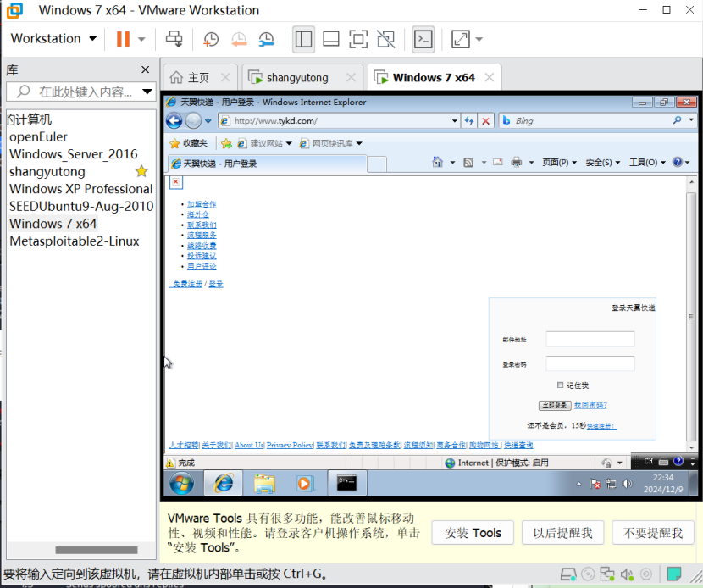
Task: Open Windows Media Player from the guest taskbar
Action: (x=304, y=484)
